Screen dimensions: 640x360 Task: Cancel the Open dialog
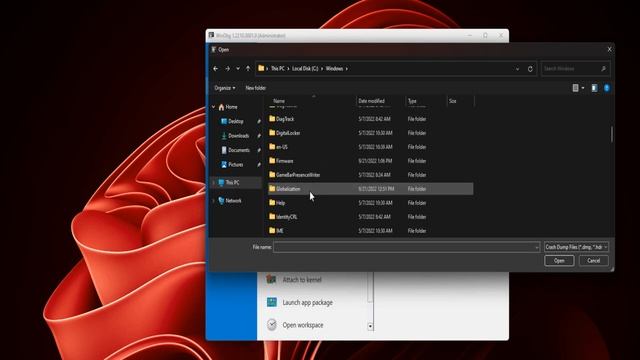[x=593, y=260]
